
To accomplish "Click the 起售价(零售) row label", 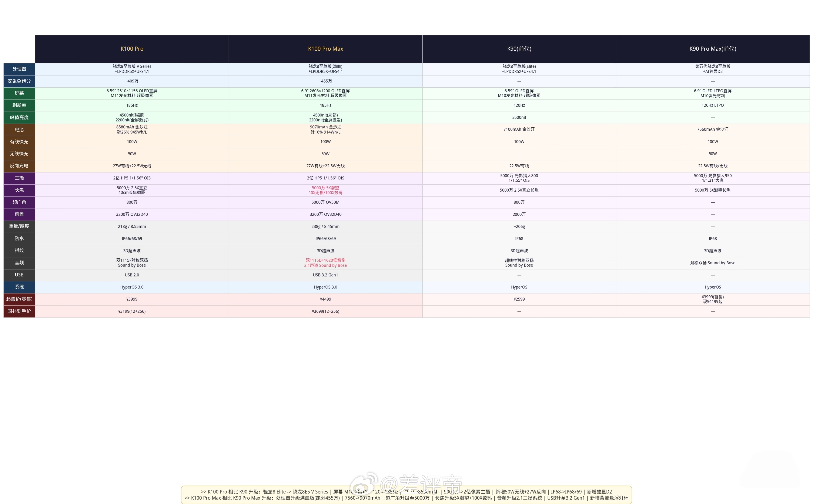I will coord(19,299).
